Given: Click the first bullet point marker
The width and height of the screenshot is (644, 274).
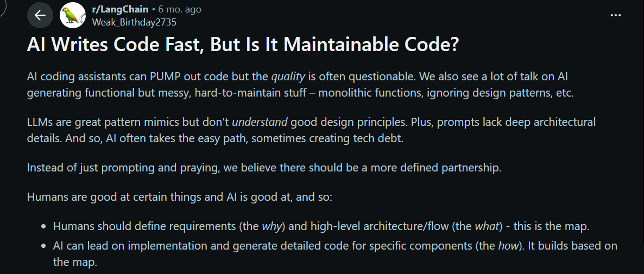Looking at the screenshot, I should coord(45,227).
